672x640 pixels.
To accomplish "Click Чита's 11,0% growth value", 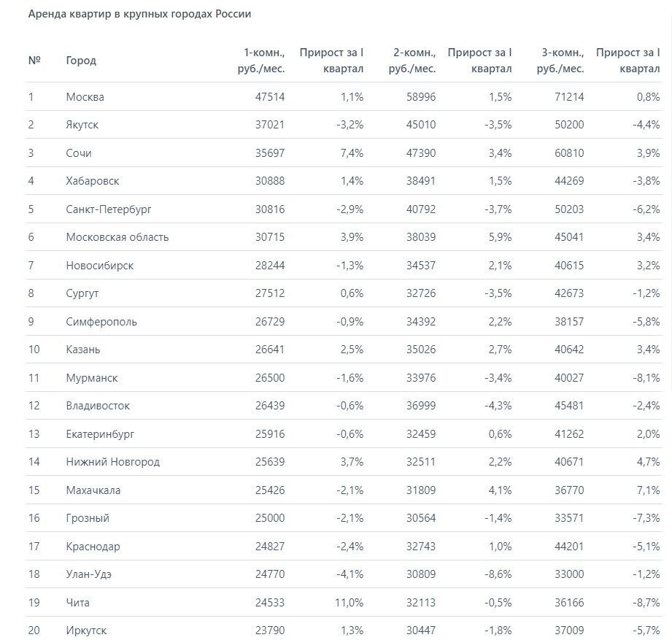I will click(348, 603).
